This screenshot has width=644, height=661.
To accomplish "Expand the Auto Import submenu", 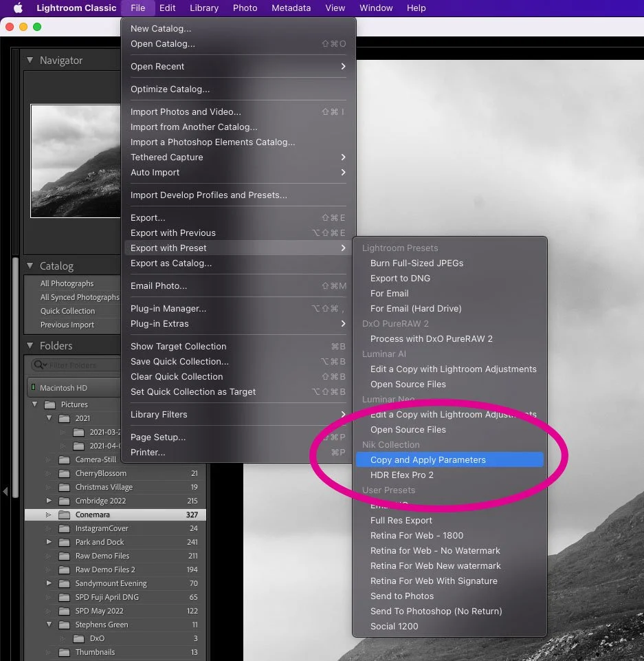I will (238, 173).
